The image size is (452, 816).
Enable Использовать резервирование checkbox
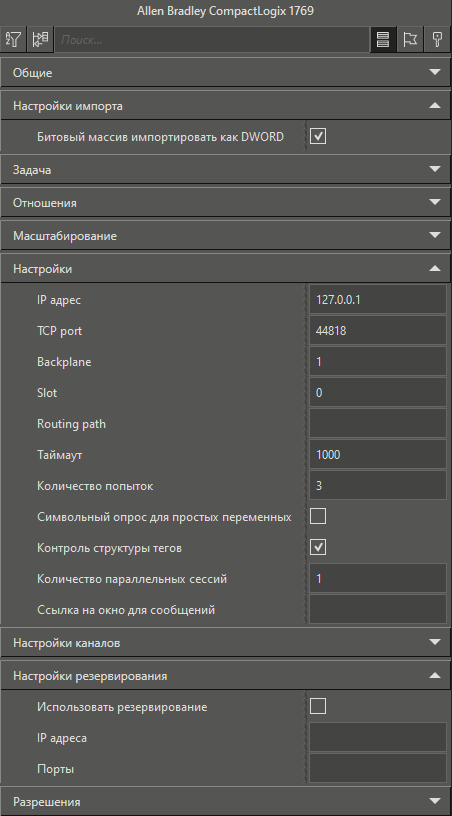(x=318, y=706)
